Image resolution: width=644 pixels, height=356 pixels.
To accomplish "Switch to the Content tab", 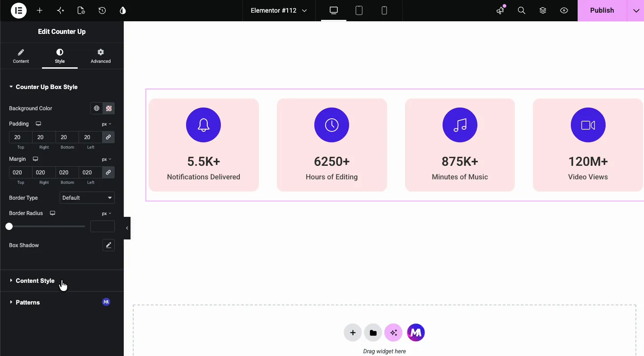I will [21, 56].
